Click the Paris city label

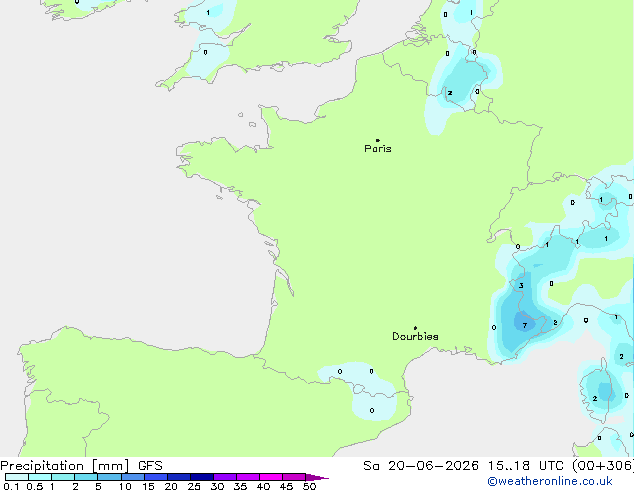point(378,149)
